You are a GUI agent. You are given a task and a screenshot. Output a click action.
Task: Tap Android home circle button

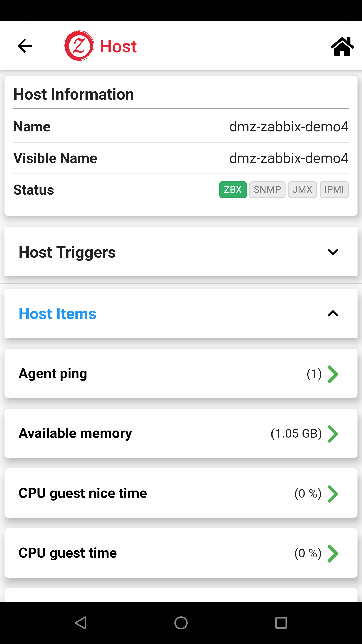[181, 623]
